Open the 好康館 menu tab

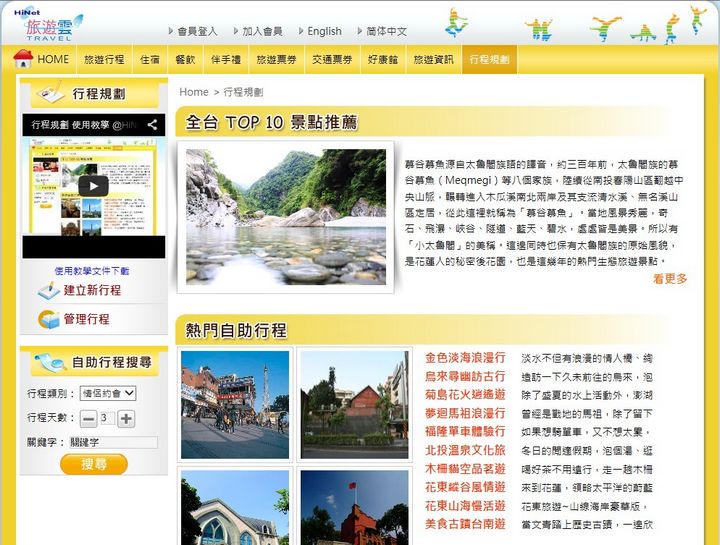[x=383, y=59]
